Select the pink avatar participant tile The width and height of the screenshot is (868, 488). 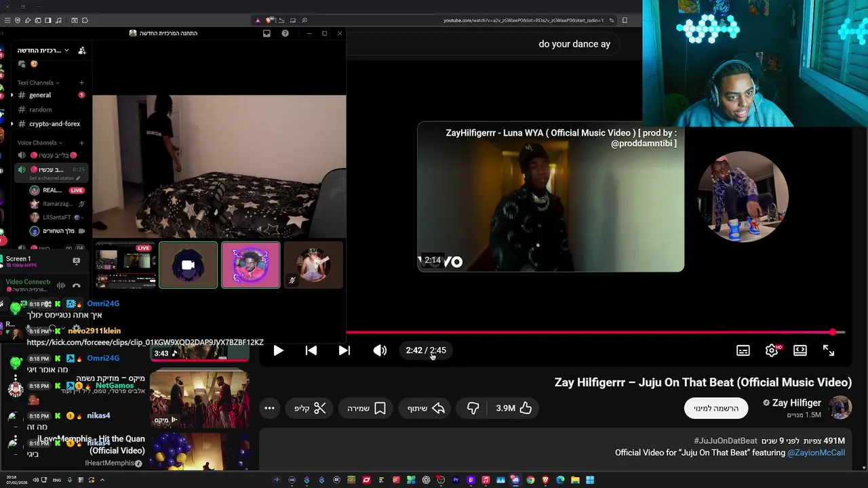pyautogui.click(x=250, y=265)
